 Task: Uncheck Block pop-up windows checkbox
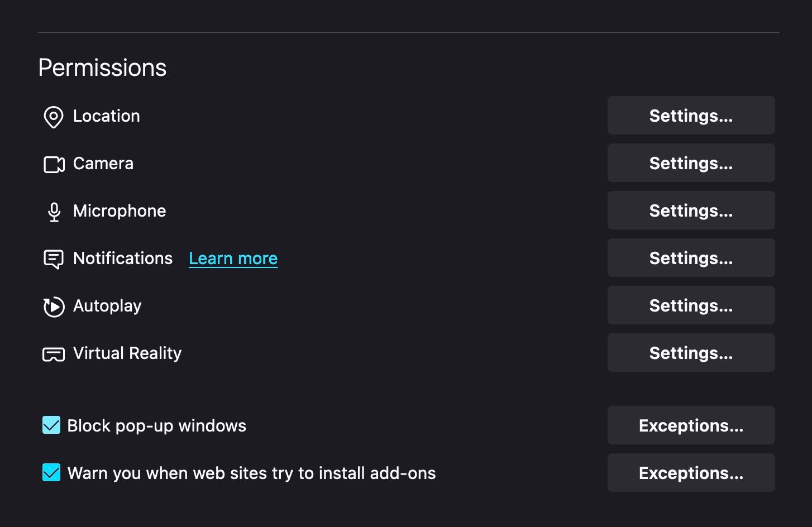[x=51, y=425]
